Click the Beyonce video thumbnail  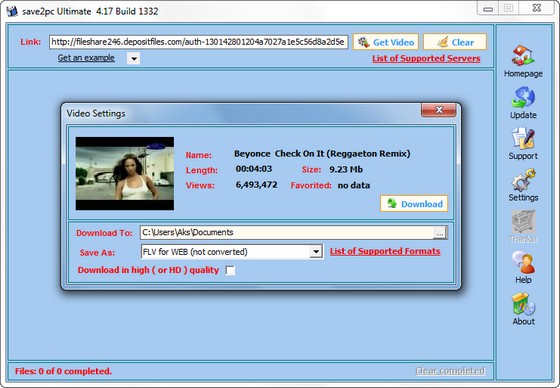click(125, 173)
